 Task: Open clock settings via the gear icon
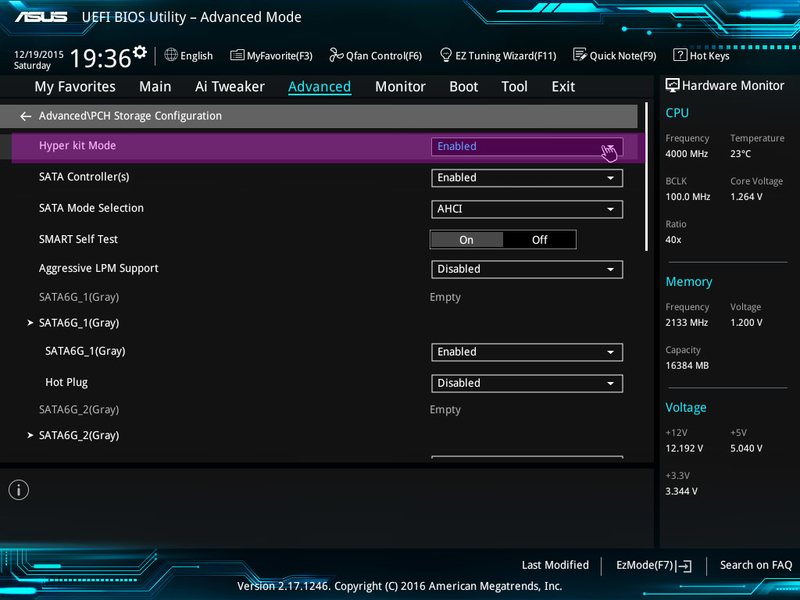pos(140,52)
